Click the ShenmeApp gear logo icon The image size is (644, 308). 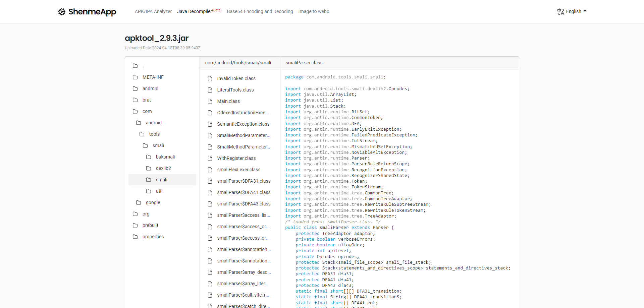[62, 12]
